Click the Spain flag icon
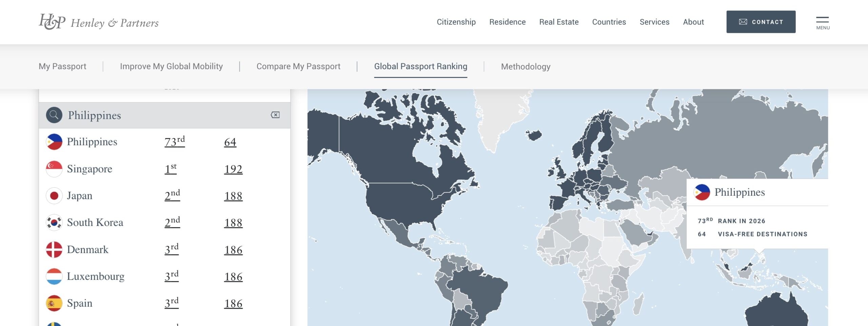Viewport: 868px width, 326px height. point(54,303)
